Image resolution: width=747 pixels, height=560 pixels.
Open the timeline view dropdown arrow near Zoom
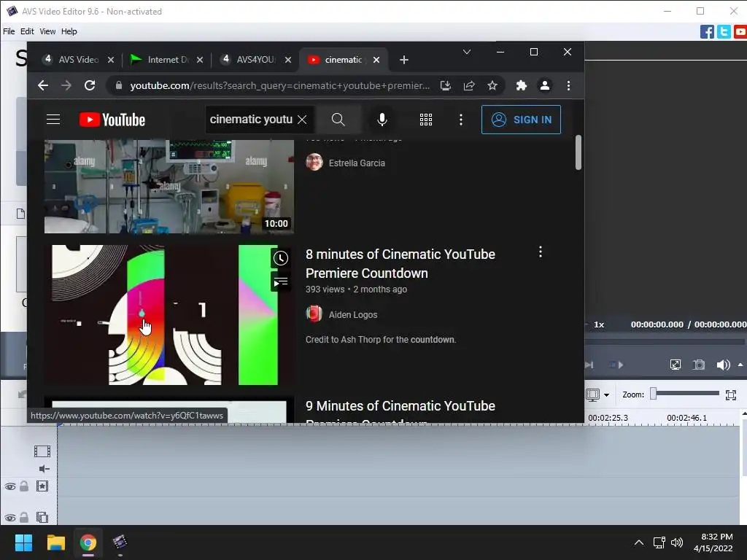pos(606,394)
